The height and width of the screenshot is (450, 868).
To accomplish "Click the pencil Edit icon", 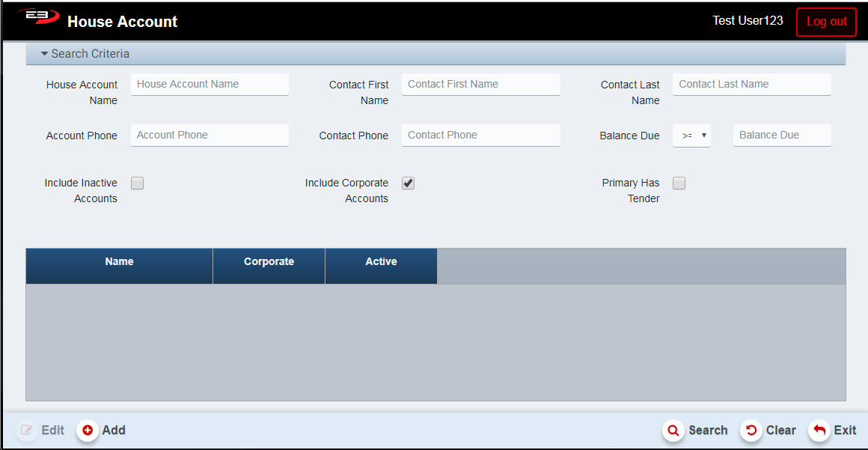I will pos(27,431).
